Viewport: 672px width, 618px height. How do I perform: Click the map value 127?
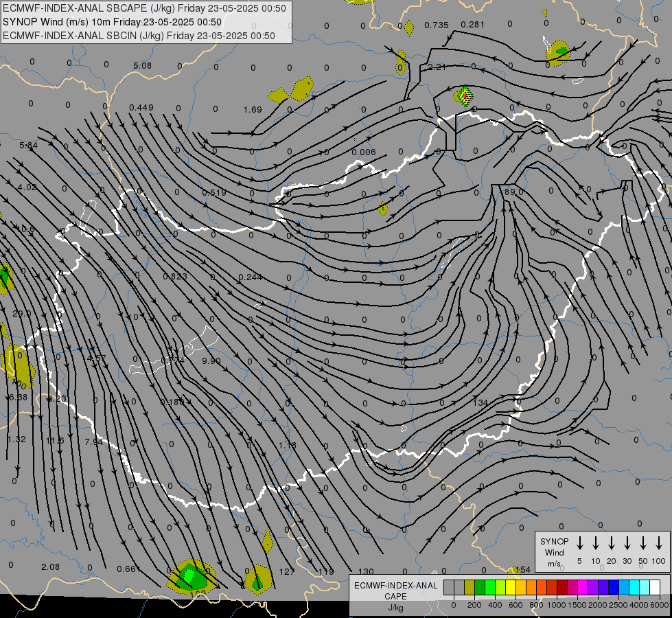[x=287, y=572]
